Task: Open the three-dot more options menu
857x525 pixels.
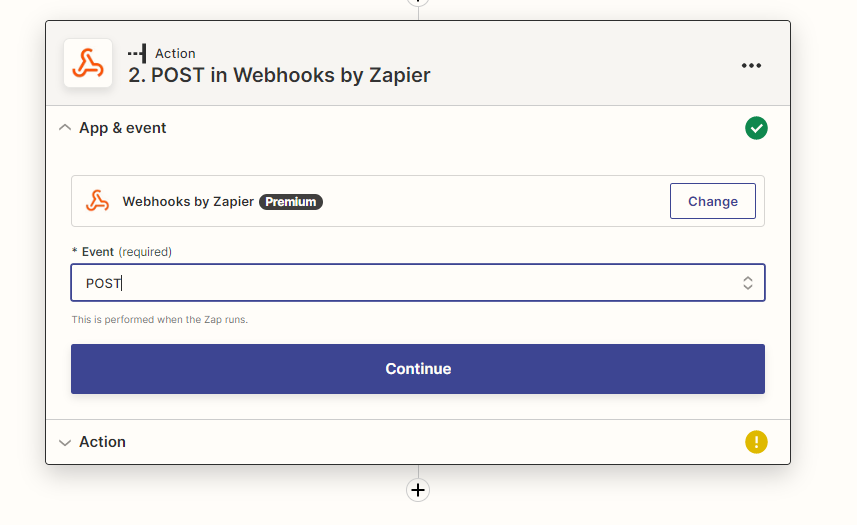Action: tap(751, 65)
